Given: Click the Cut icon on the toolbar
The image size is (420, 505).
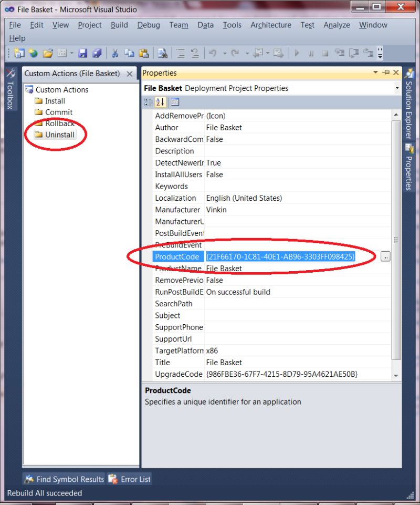Looking at the screenshot, I should pos(114,53).
